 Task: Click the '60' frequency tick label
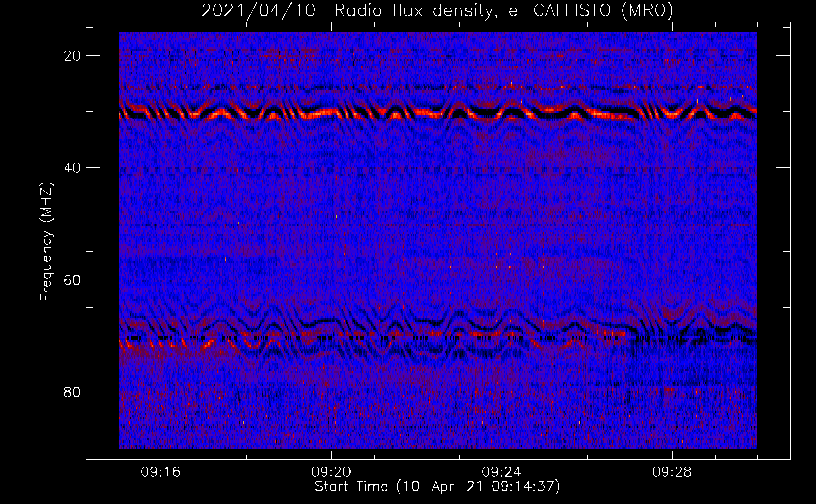click(x=72, y=280)
